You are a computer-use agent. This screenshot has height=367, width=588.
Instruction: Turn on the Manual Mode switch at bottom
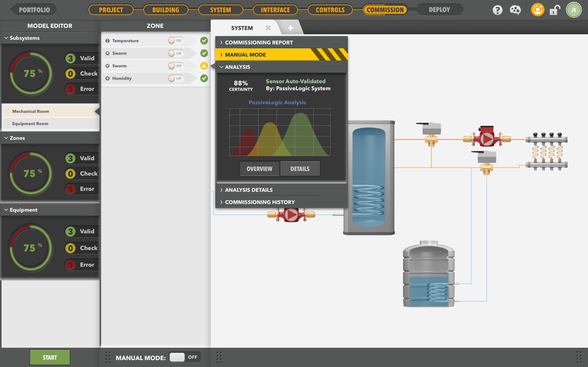tap(185, 357)
